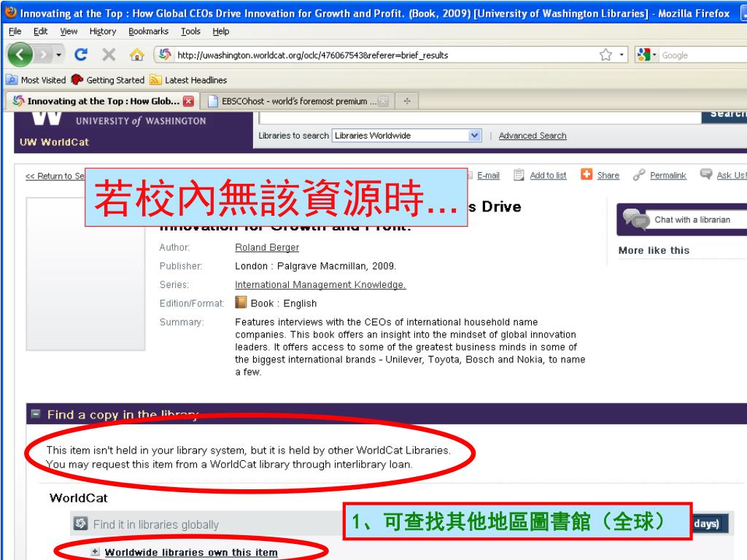The width and height of the screenshot is (747, 560).
Task: Close the EBSCOhost tab
Action: (383, 101)
